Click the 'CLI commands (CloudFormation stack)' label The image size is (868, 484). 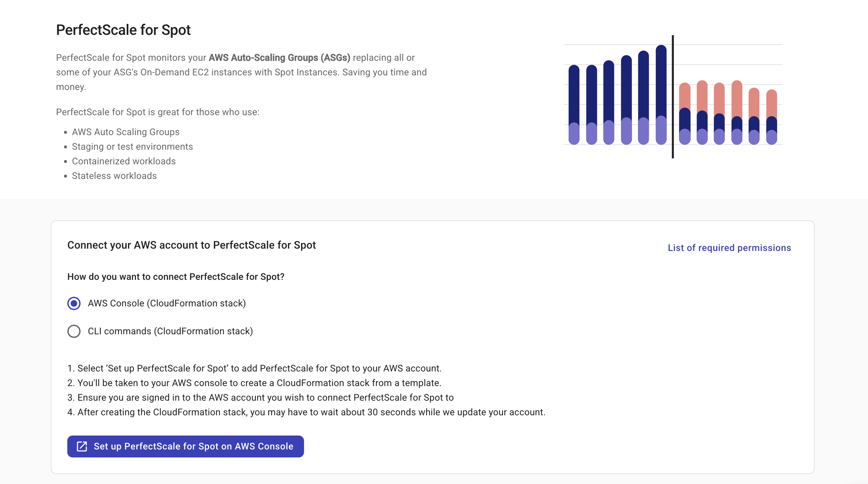click(x=170, y=331)
